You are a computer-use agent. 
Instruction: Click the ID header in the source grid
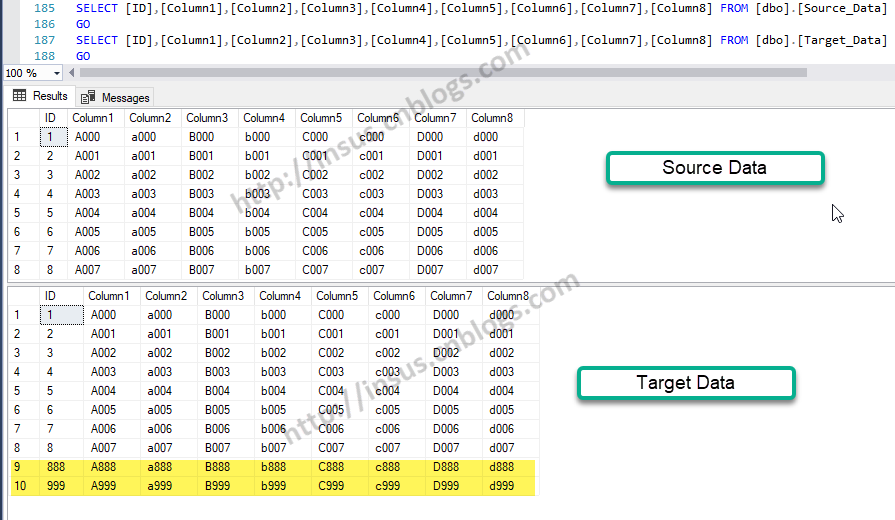point(50,118)
